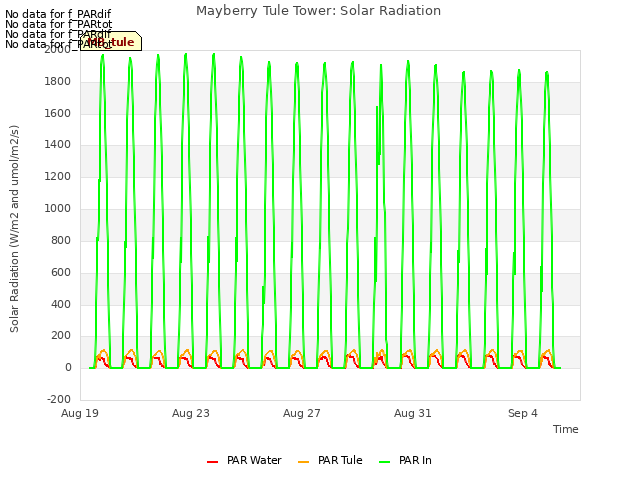Click the Solar Radiation y-axis label

(14, 229)
